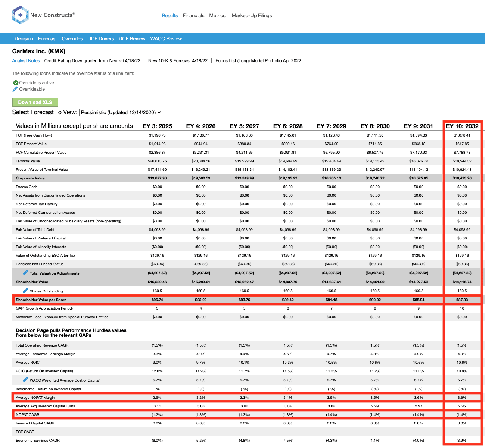Go to the Forecast page
This screenshot has height=448, width=485.
pyautogui.click(x=47, y=39)
